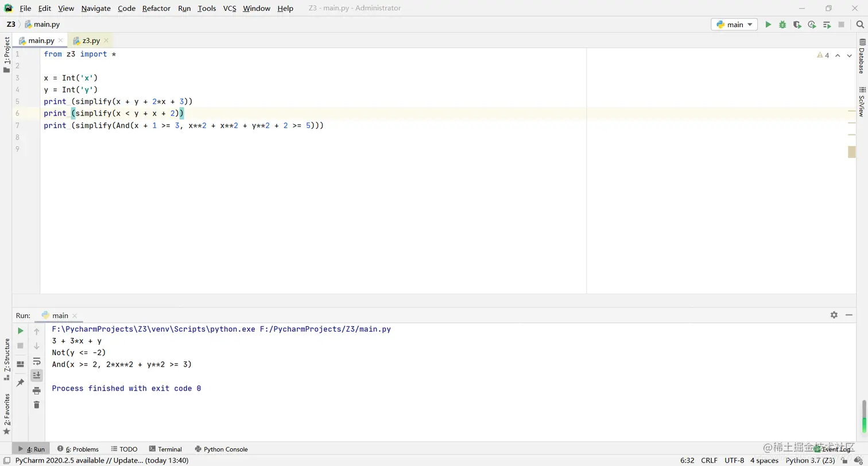Switch to the z3.py editor tab
The height and width of the screenshot is (466, 868).
91,41
